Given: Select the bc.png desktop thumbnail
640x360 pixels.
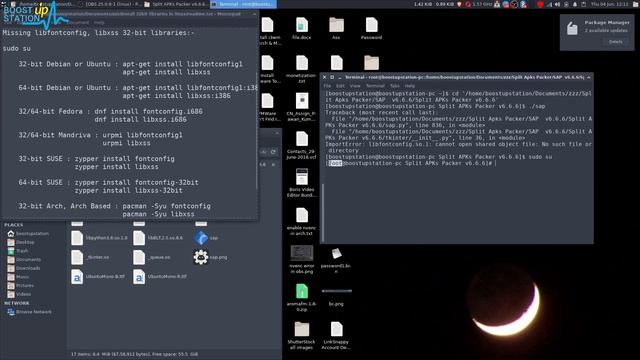Looking at the screenshot, I should [x=336, y=296].
